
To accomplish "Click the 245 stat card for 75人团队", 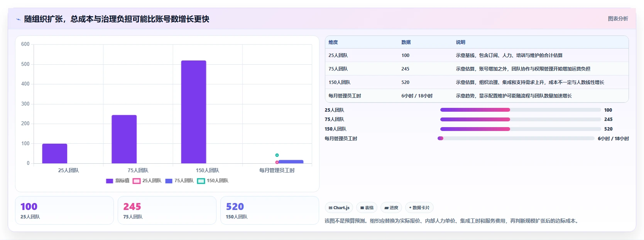I will pyautogui.click(x=167, y=210).
